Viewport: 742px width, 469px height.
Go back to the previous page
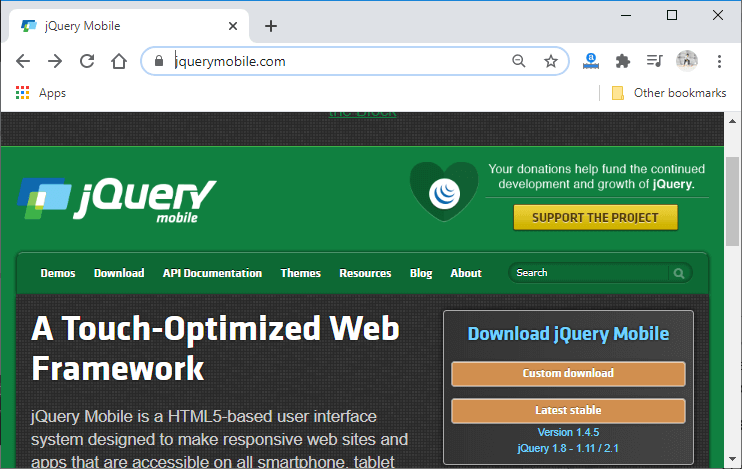23,61
